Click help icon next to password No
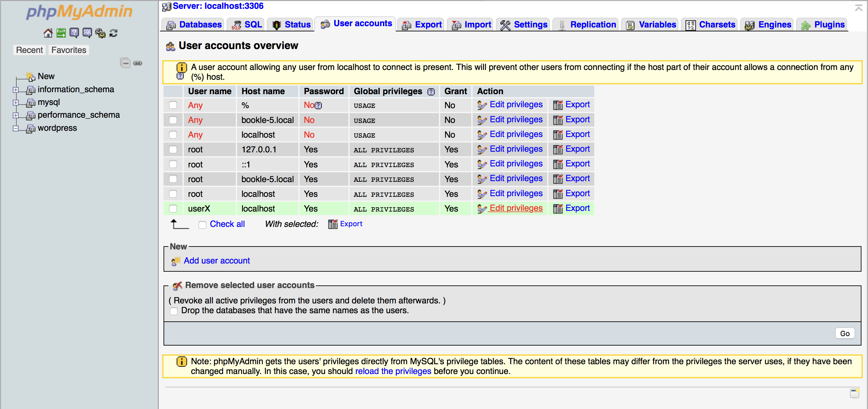The width and height of the screenshot is (868, 409). click(x=319, y=106)
